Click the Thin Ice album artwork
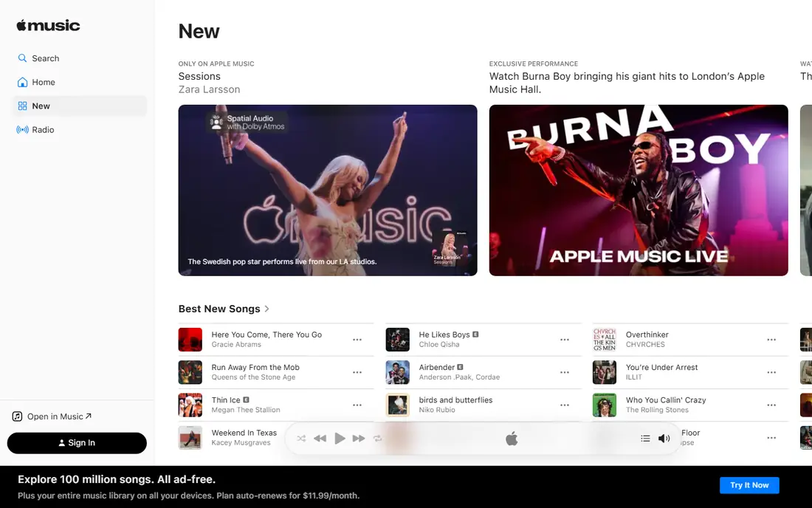The width and height of the screenshot is (812, 508). click(190, 405)
